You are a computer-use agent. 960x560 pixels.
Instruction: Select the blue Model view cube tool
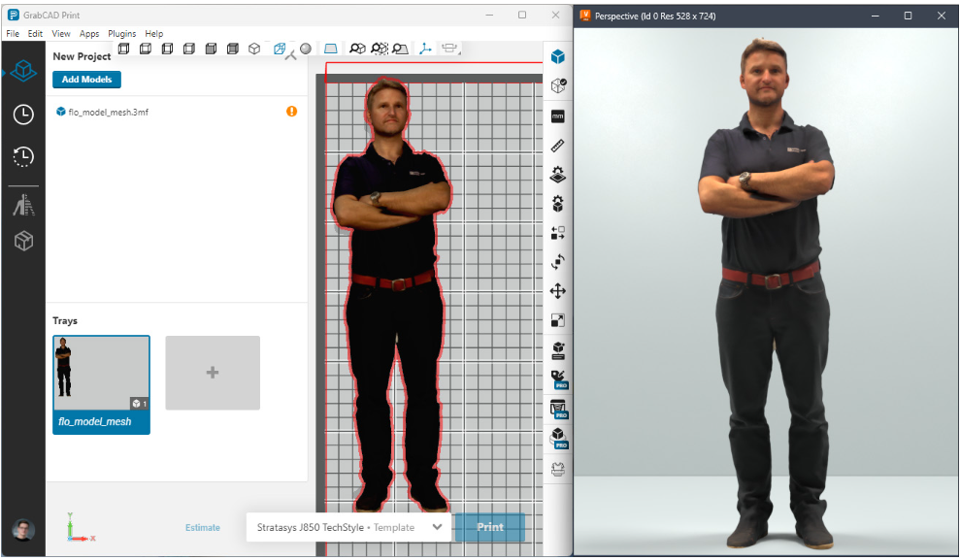point(558,57)
